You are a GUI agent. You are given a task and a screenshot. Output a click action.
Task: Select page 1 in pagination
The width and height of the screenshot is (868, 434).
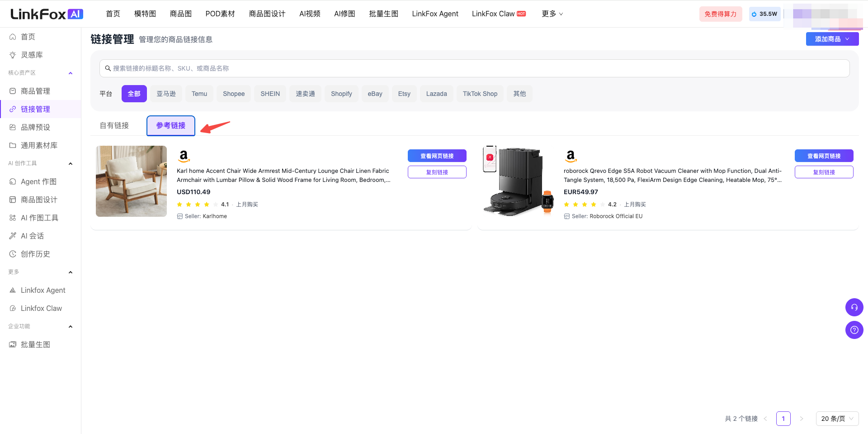tap(783, 419)
